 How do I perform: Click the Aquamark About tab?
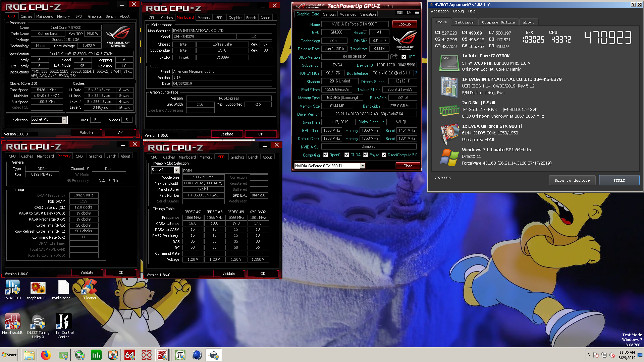coord(528,22)
